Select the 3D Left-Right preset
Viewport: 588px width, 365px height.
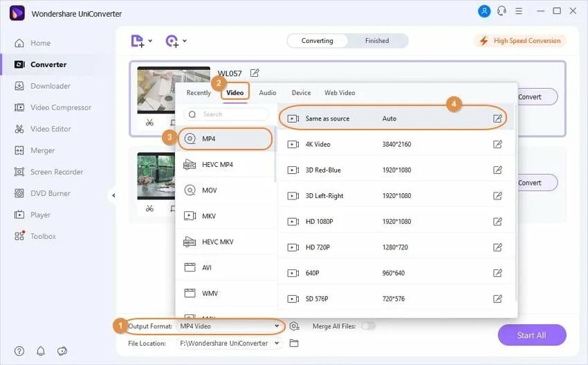(395, 195)
